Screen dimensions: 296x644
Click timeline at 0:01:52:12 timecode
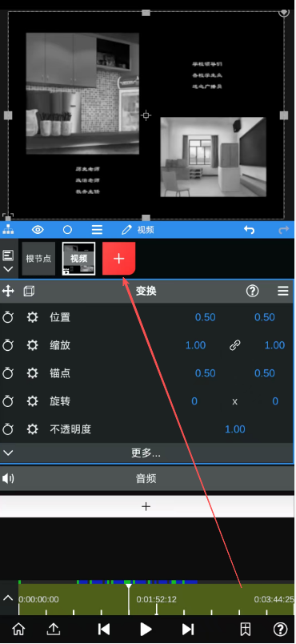[157, 599]
